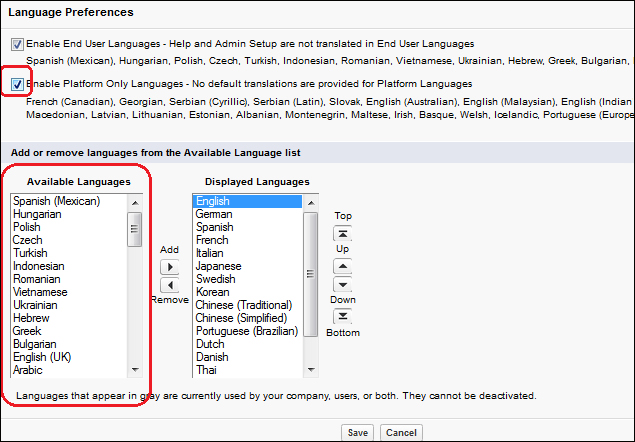Save the language preferences

click(357, 433)
